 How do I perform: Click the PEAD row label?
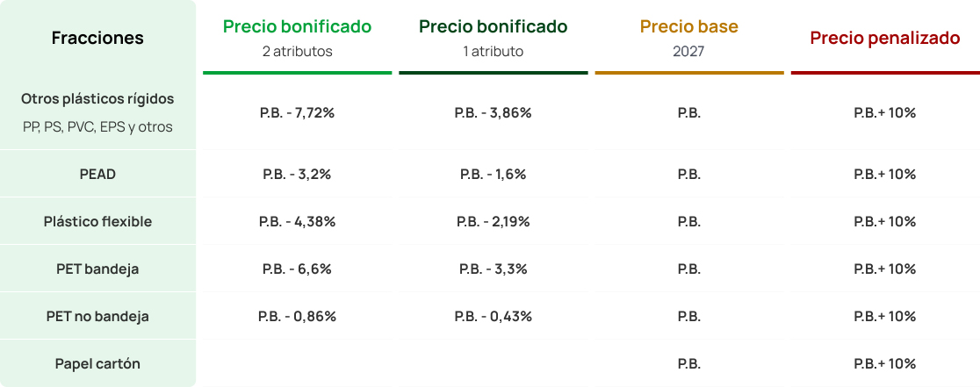tap(97, 174)
